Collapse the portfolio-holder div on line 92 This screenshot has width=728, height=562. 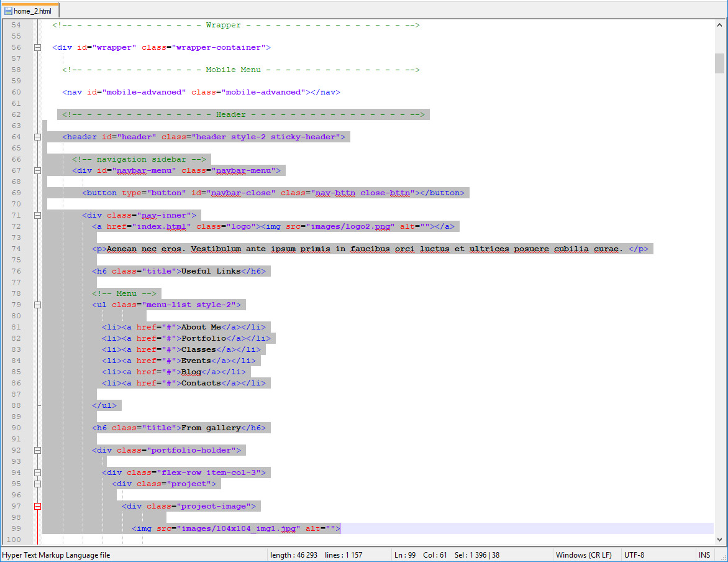[38, 450]
